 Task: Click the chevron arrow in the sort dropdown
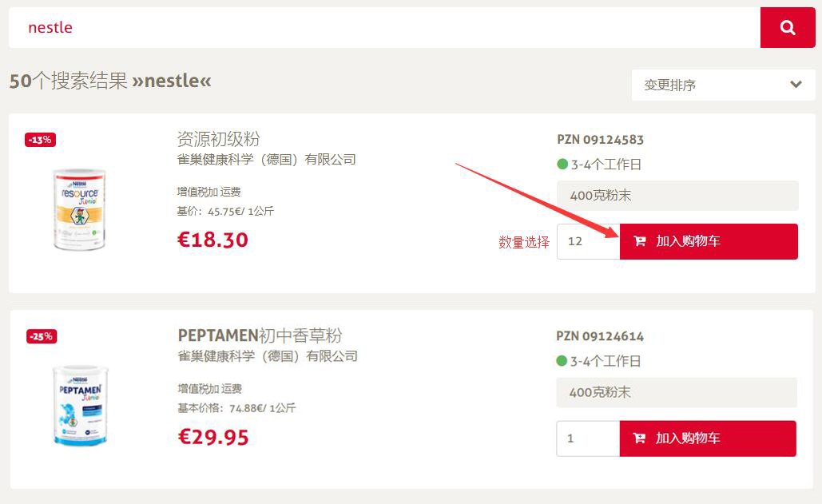click(x=796, y=85)
